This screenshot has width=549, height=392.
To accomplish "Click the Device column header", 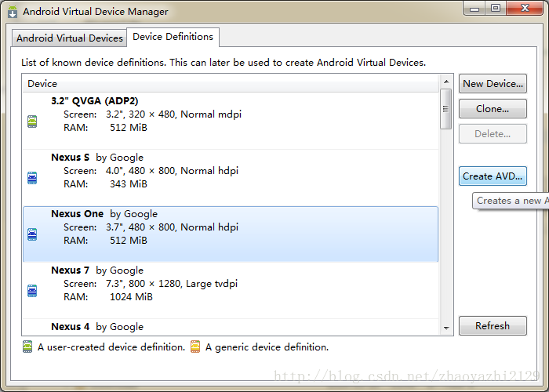I will coord(231,84).
